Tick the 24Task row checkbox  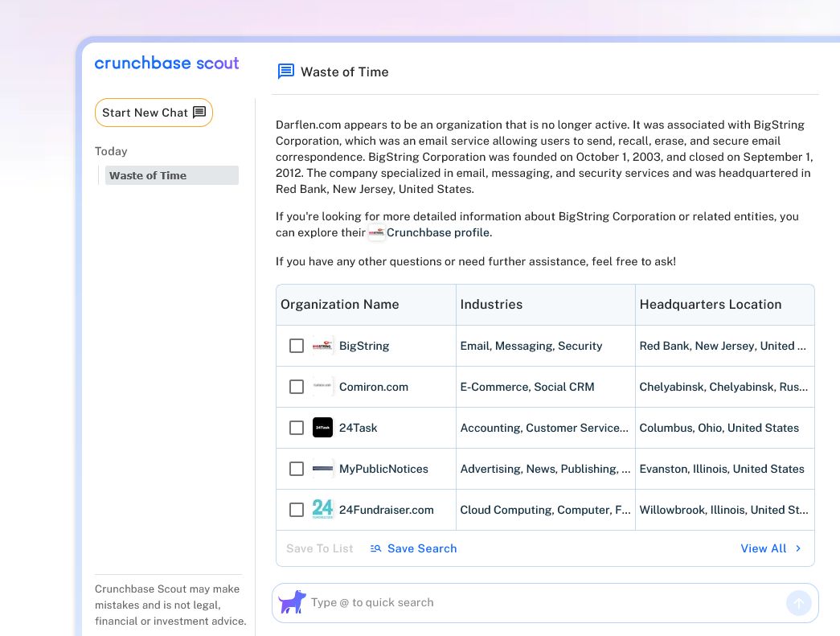[297, 428]
